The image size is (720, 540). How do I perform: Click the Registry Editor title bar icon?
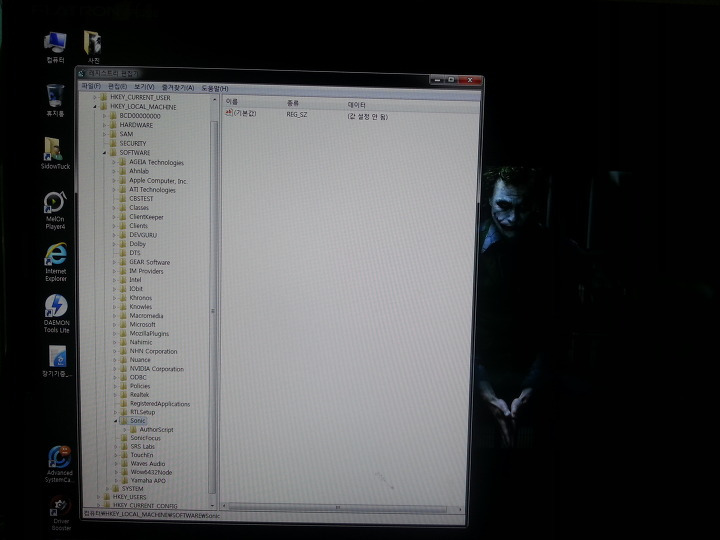point(82,73)
